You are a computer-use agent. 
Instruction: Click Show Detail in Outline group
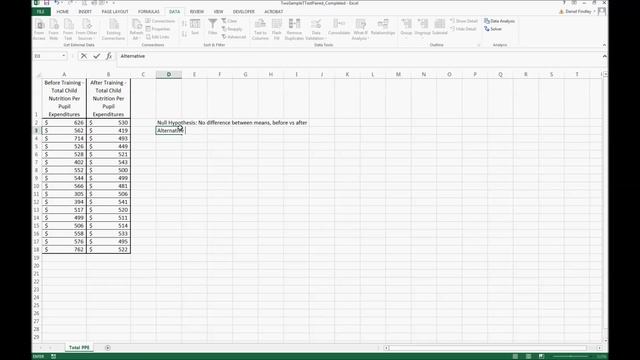pyautogui.click(x=464, y=21)
